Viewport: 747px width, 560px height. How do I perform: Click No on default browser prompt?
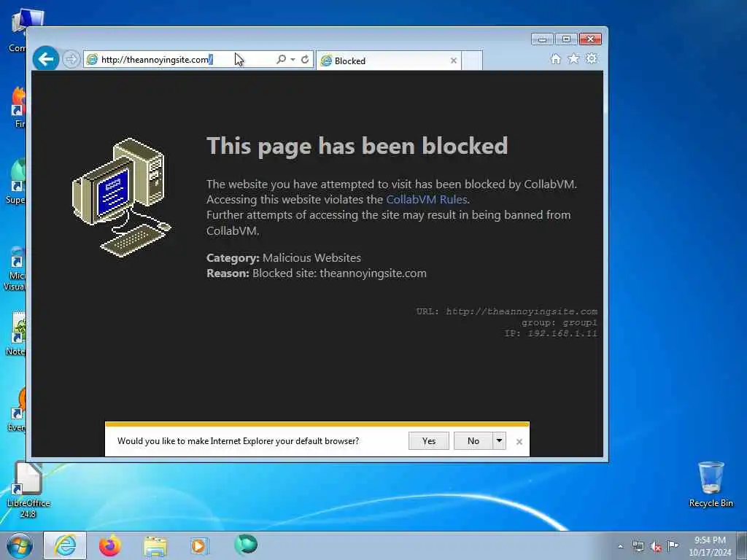click(473, 441)
